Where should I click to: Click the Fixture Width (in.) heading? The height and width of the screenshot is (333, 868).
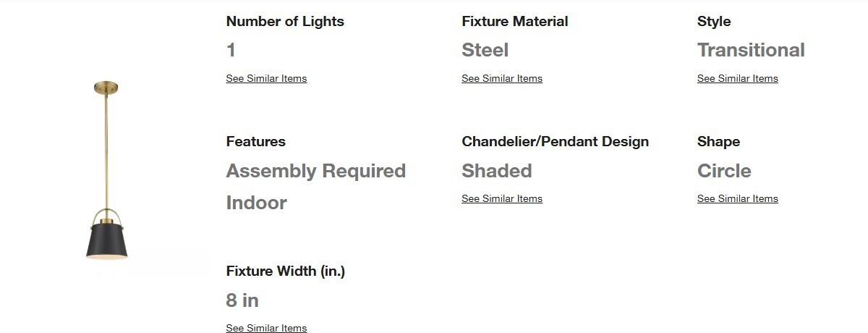[286, 271]
